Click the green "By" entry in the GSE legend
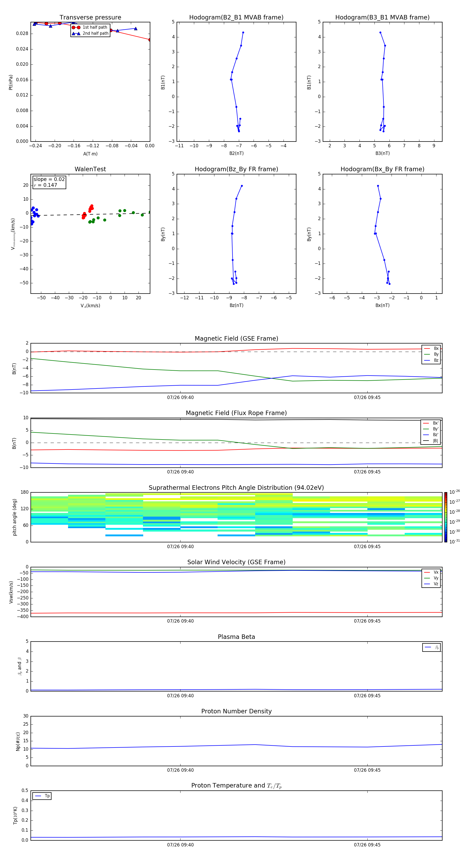This screenshot has width=473, height=868. (431, 354)
